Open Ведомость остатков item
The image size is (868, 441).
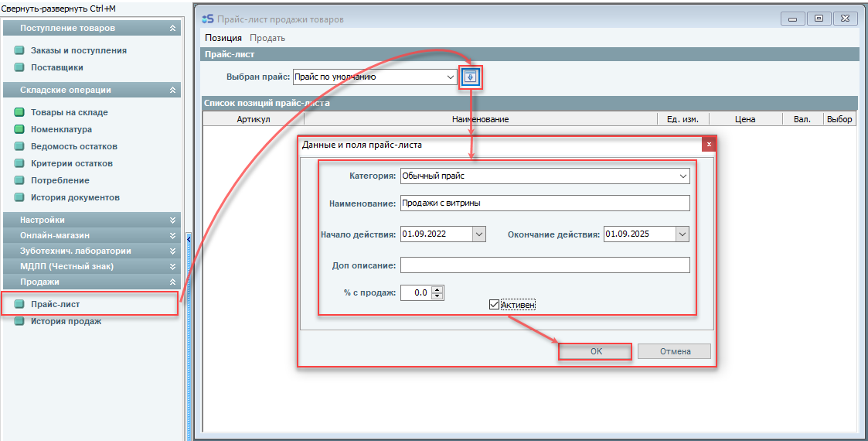73,146
